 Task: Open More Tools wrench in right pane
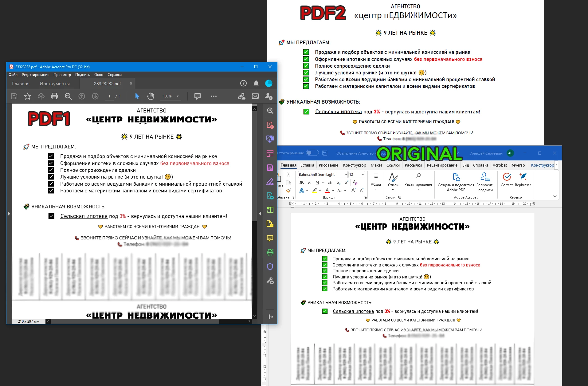[x=270, y=281]
